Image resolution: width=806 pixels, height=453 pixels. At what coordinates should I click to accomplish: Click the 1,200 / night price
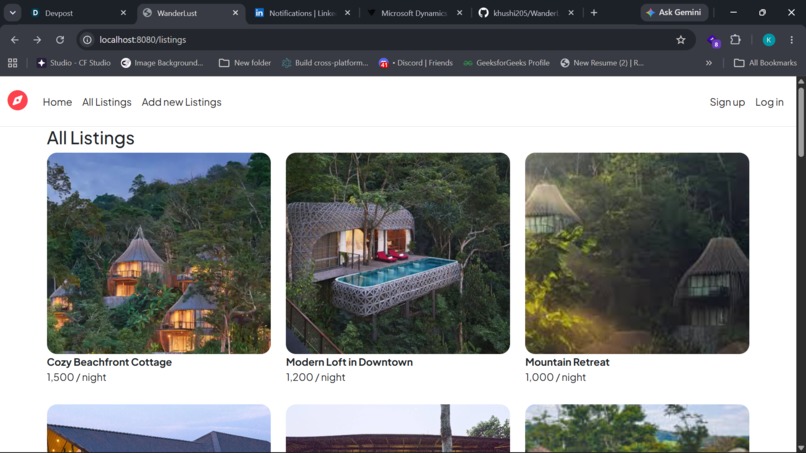click(315, 377)
